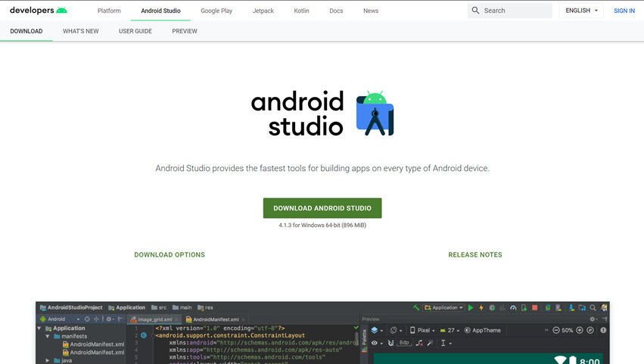The width and height of the screenshot is (644, 364).
Task: Select the image_grid.xml editor tab
Action: [154, 319]
